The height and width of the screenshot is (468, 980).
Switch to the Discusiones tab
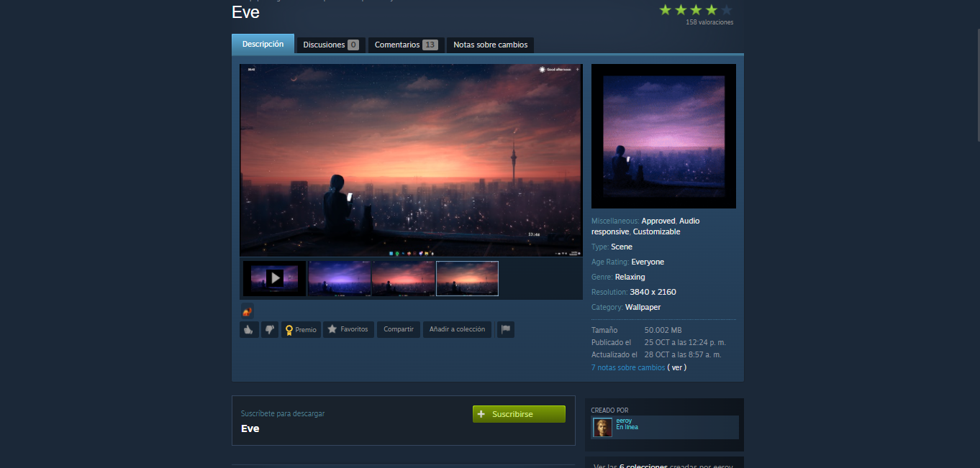pos(331,45)
